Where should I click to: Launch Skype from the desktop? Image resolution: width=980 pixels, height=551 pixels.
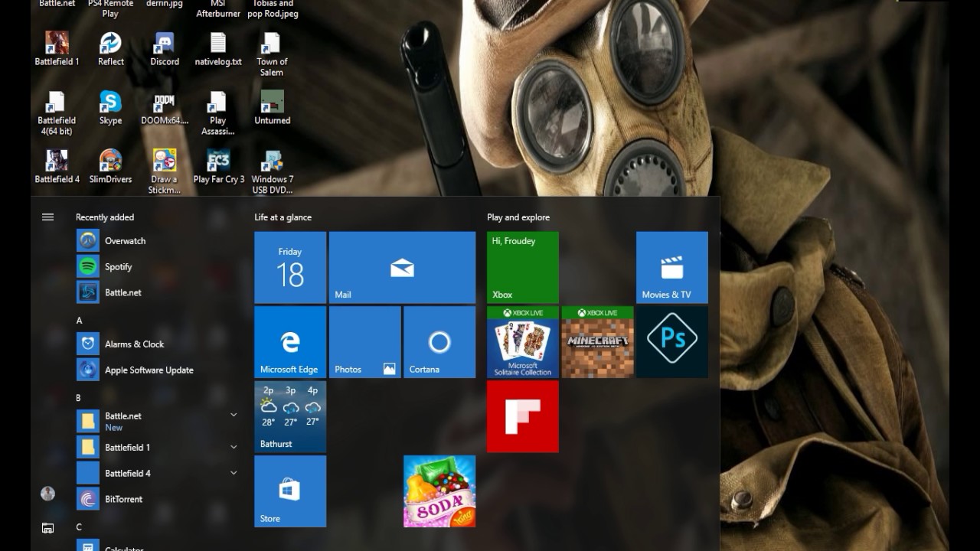click(x=110, y=108)
